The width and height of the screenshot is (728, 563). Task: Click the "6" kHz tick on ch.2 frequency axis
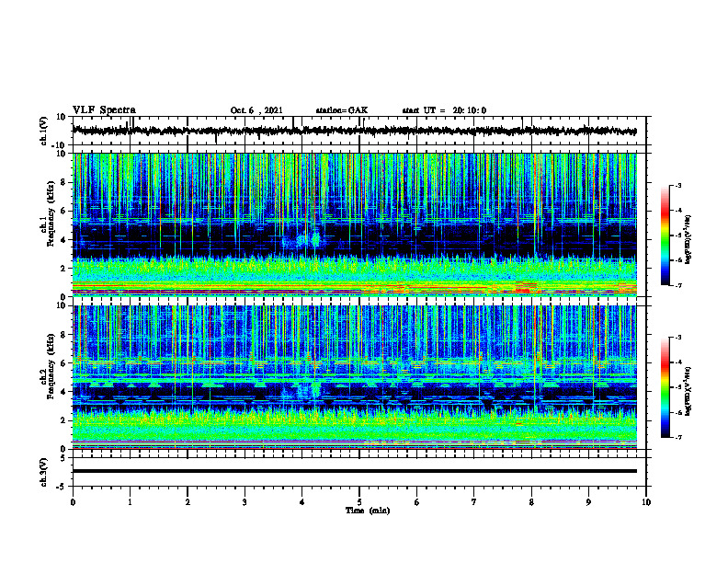[x=63, y=363]
